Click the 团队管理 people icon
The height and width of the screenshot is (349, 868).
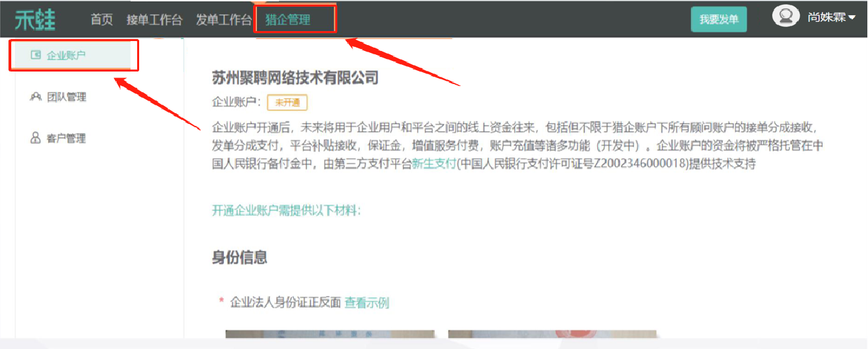tap(36, 97)
